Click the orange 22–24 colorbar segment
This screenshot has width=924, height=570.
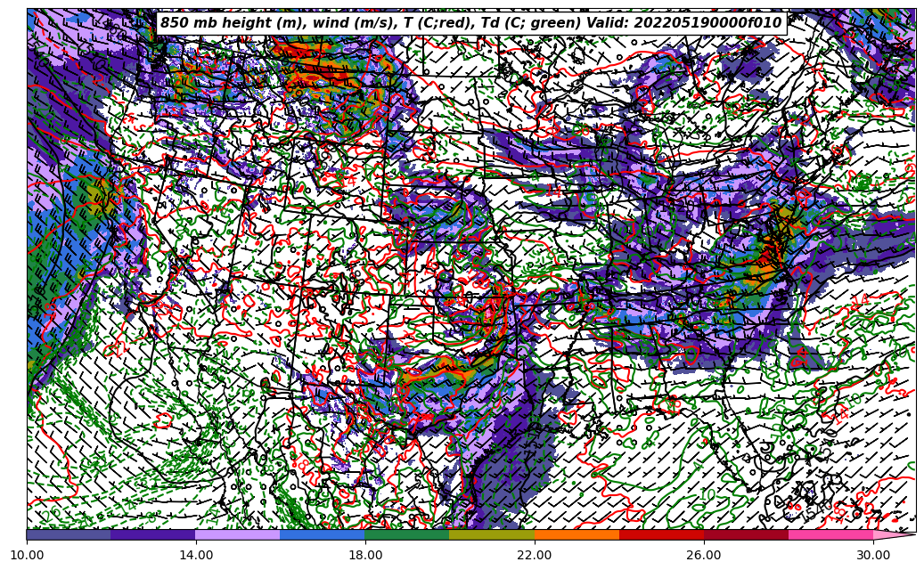click(x=576, y=534)
